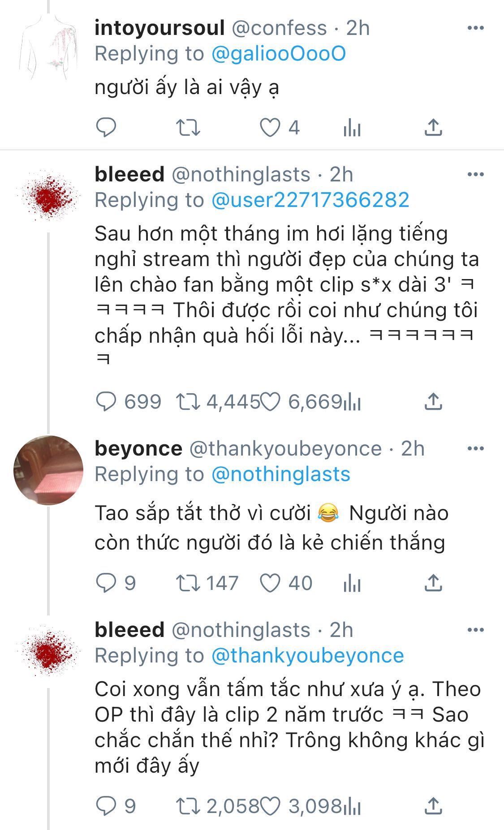View analytics for bleeed's 3,098-like tweet

point(352,807)
